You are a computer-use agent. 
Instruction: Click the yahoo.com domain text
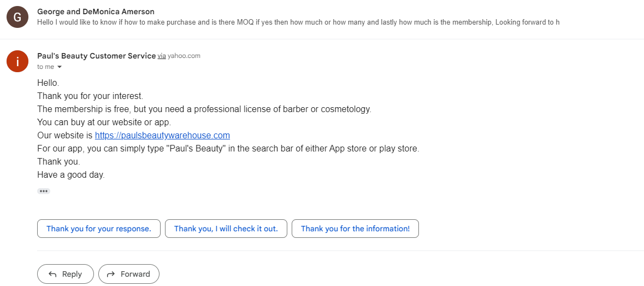point(184,56)
